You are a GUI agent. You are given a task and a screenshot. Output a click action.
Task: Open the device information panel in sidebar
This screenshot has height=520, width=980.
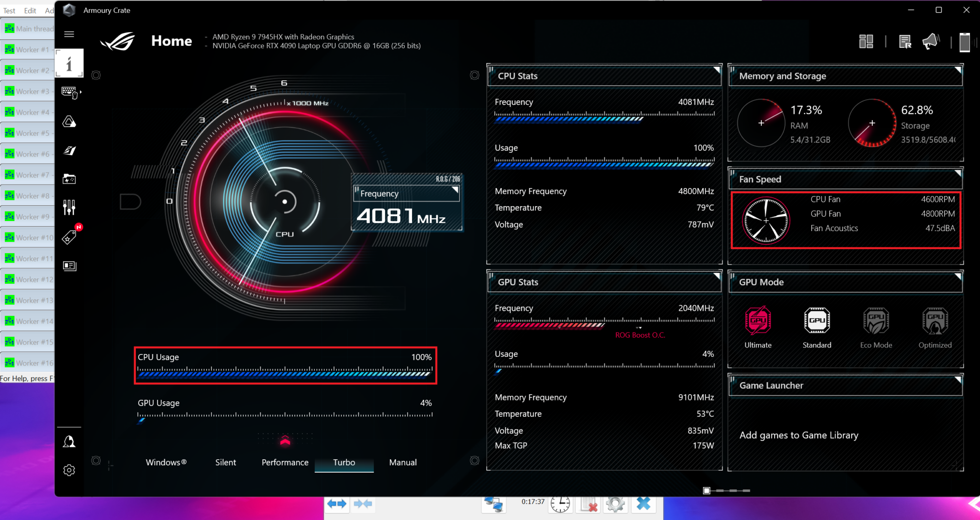point(69,63)
